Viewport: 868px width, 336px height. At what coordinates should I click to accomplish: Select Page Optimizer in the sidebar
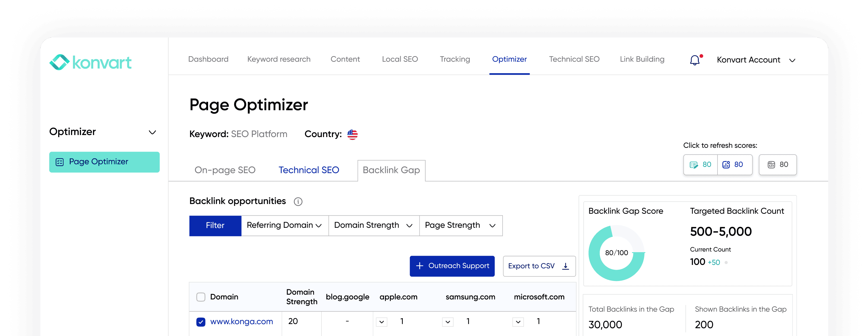(104, 161)
